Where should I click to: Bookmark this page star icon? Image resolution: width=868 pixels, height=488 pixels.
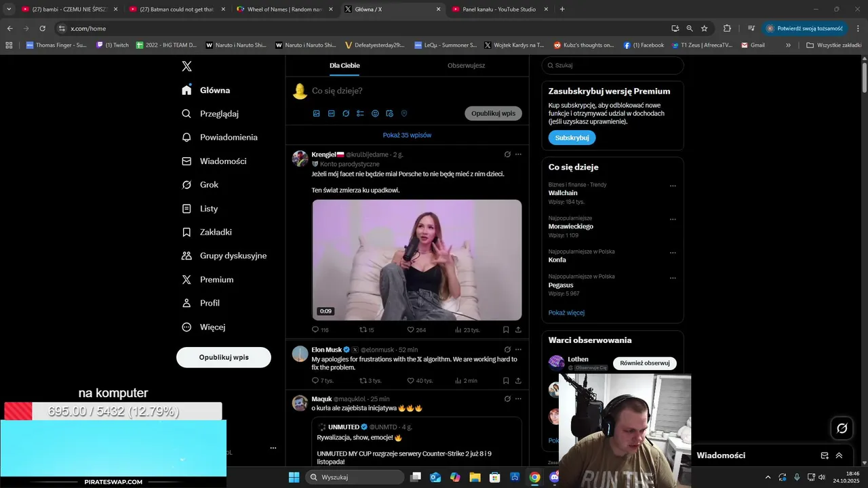[705, 28]
